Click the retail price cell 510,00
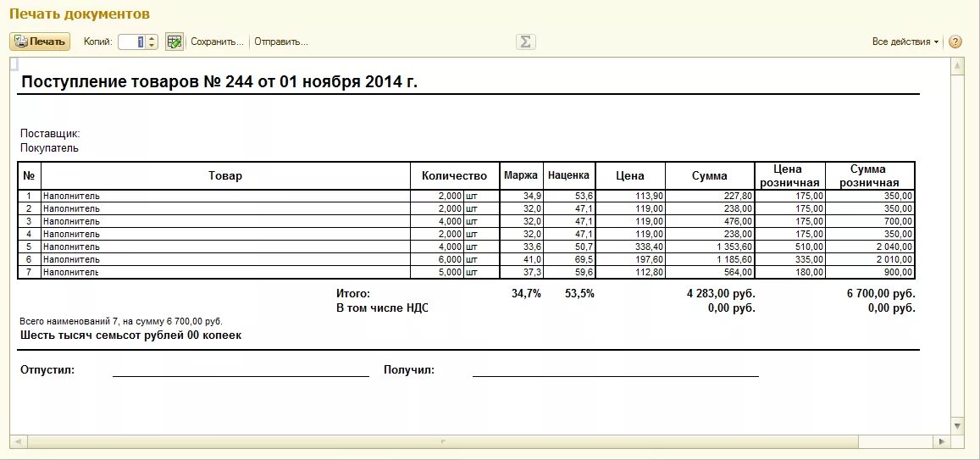The height and width of the screenshot is (460, 980). [790, 247]
